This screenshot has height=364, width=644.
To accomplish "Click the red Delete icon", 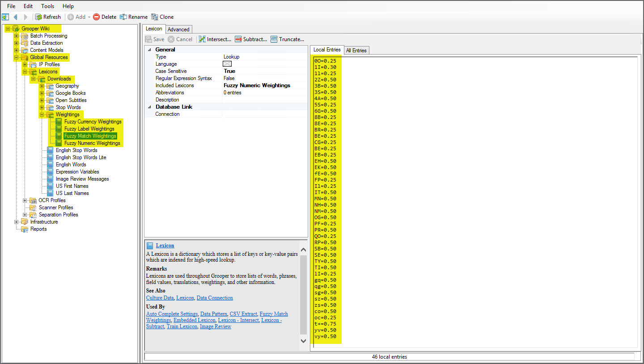I will coord(96,17).
